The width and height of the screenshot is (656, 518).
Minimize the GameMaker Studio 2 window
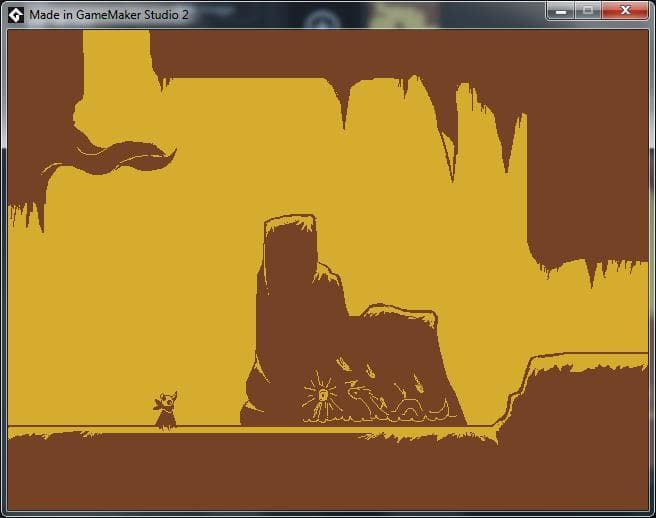click(x=561, y=11)
